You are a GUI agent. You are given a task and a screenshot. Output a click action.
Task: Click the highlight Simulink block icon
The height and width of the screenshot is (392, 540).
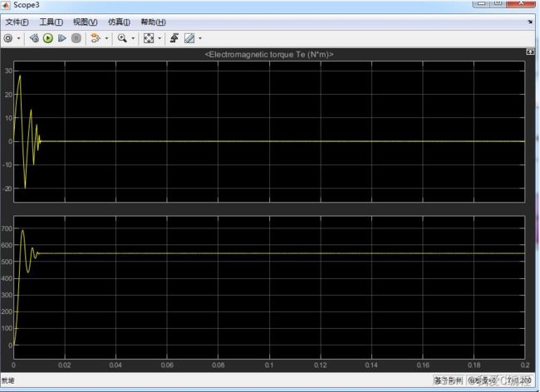click(95, 38)
